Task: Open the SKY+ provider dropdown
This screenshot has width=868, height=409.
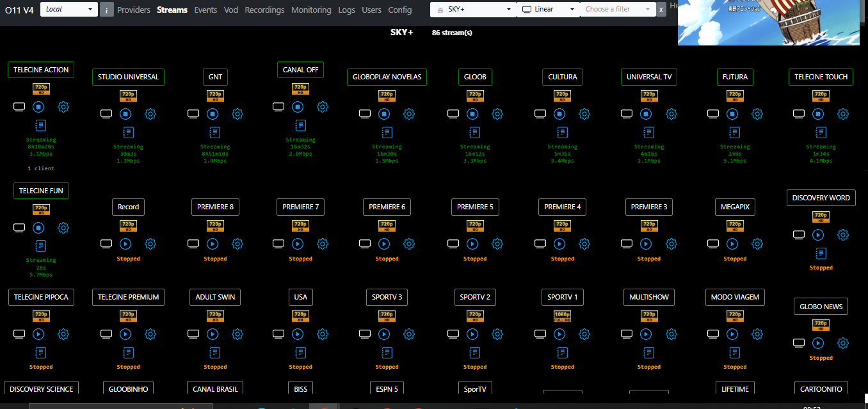Action: coord(473,10)
